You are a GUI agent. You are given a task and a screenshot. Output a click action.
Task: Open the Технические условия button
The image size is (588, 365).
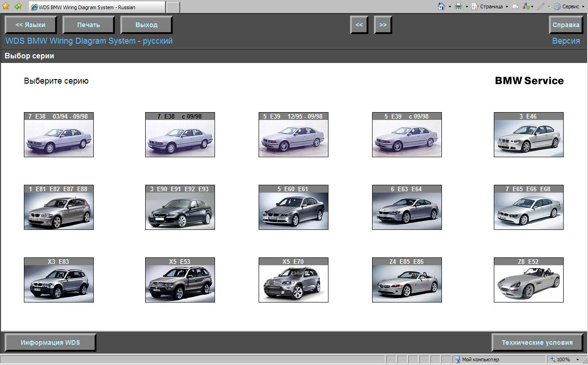point(537,342)
